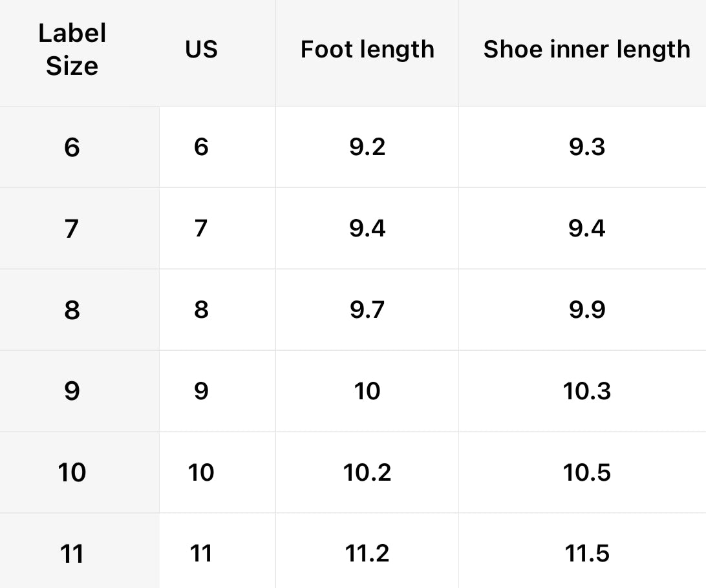Click foot length value 9.7
This screenshot has width=706, height=588.
(x=367, y=310)
